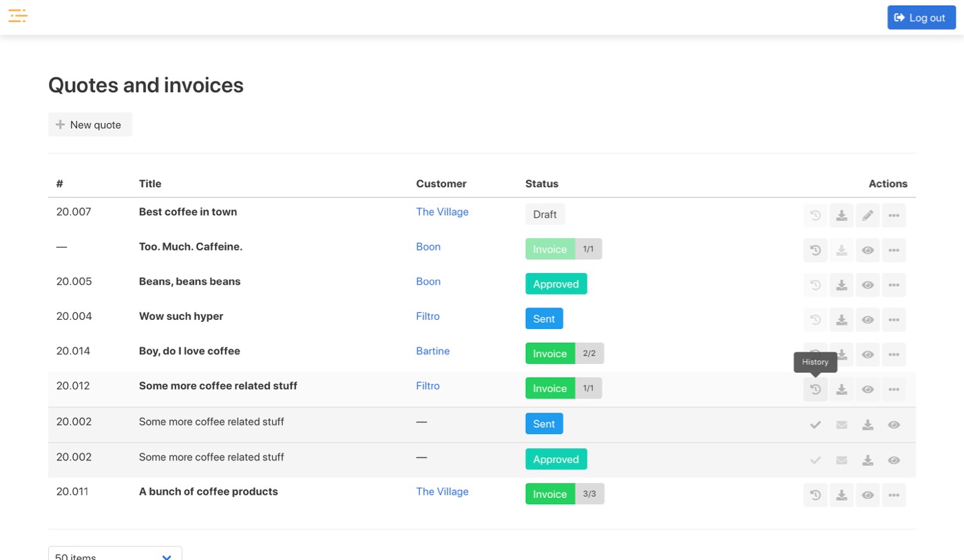Viewport: 964px width, 560px height.
Task: Click the title Boy, do I love coffee
Action: (x=189, y=351)
